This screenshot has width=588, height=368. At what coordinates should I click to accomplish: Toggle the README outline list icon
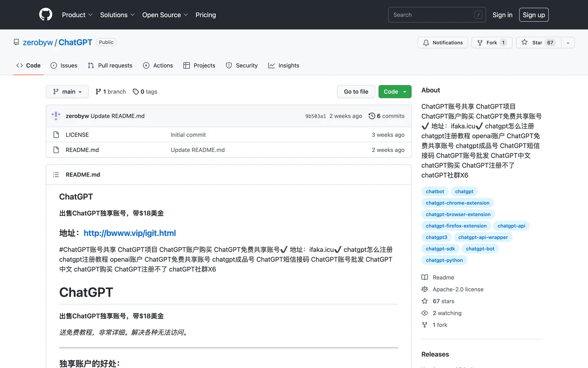coord(56,175)
